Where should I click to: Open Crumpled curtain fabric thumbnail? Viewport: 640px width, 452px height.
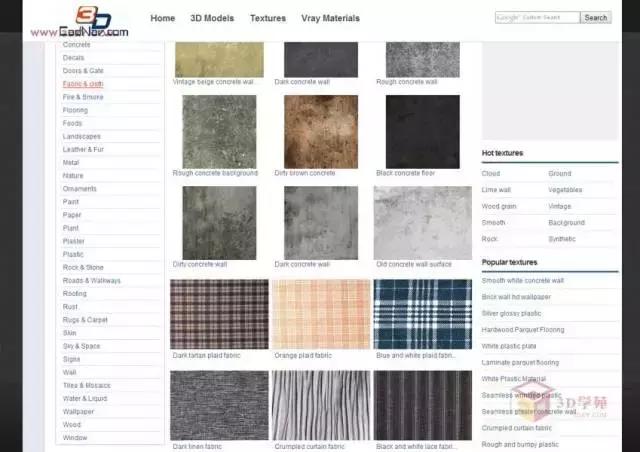click(x=321, y=405)
